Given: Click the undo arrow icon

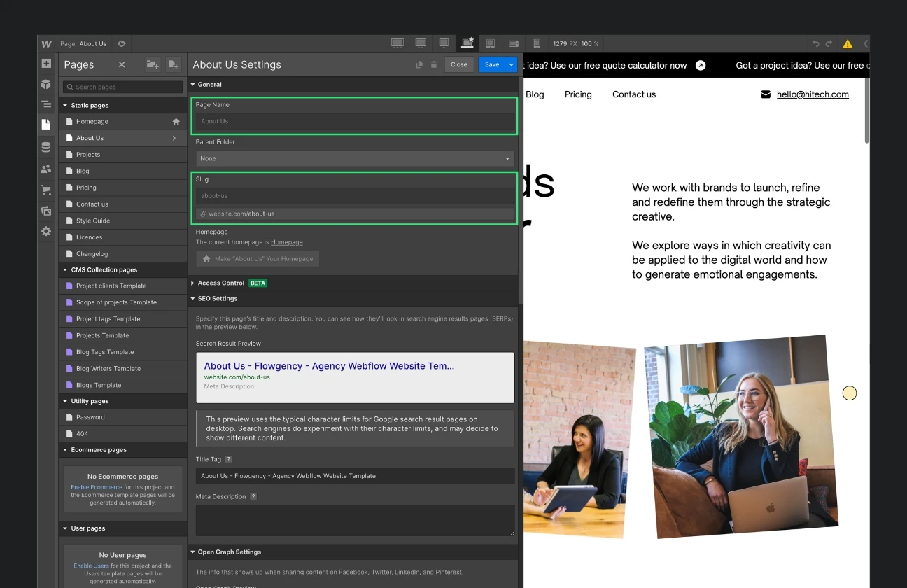Looking at the screenshot, I should coord(815,43).
